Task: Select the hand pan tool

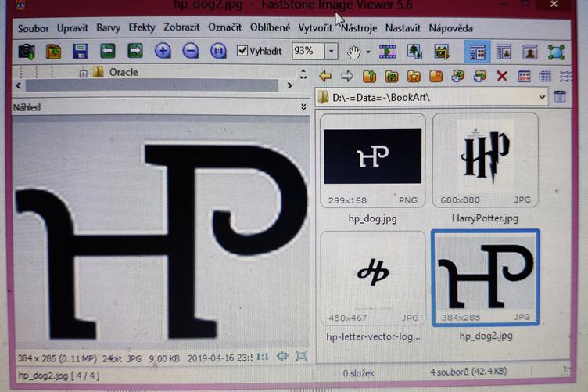Action: coord(353,52)
